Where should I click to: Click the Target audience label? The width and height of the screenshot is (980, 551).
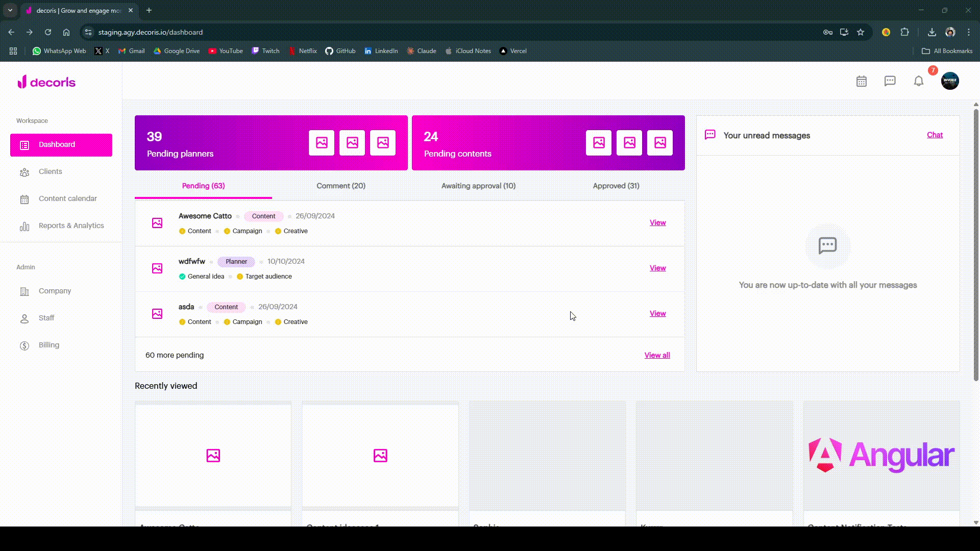point(268,277)
